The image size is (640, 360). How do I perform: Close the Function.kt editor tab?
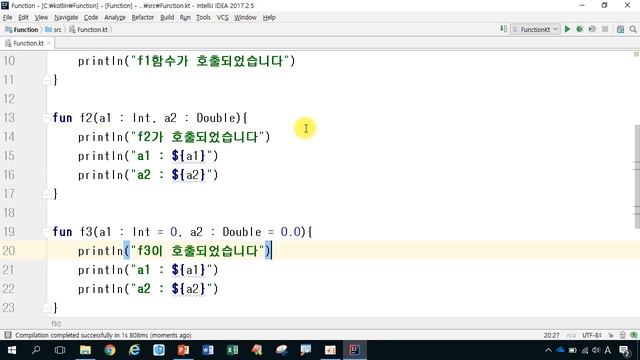tap(49, 43)
